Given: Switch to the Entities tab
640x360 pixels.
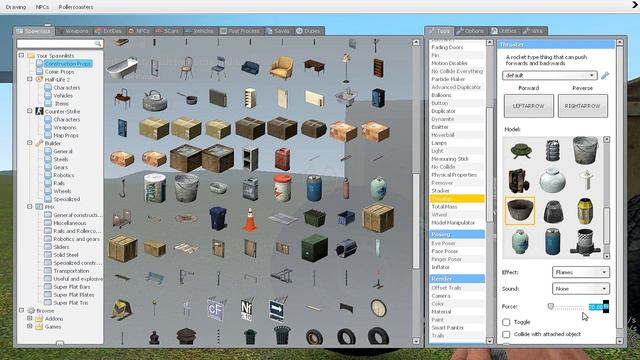Looking at the screenshot, I should coord(108,31).
